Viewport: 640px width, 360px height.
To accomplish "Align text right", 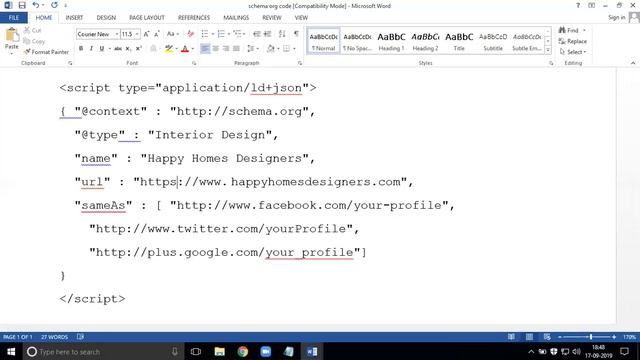I will coord(226,49).
